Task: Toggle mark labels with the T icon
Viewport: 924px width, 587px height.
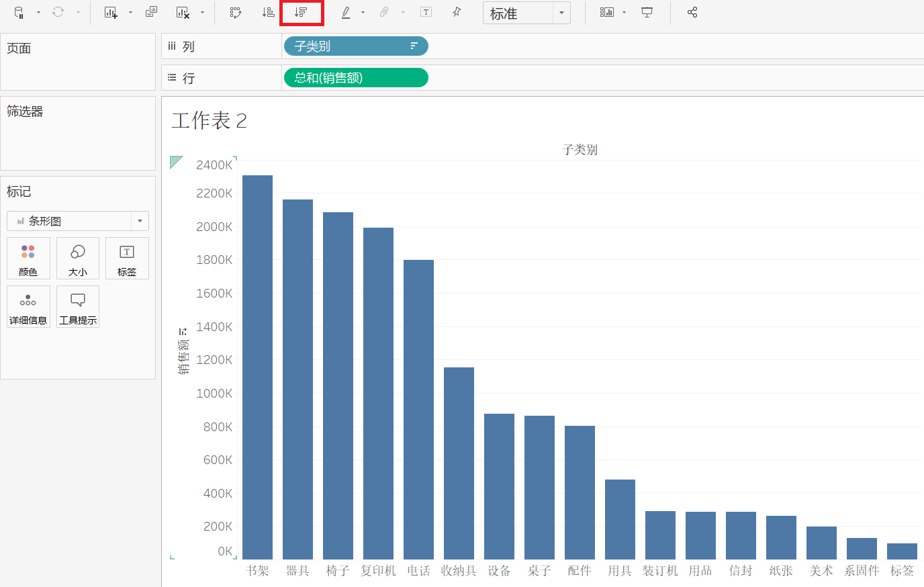Action: coord(426,13)
